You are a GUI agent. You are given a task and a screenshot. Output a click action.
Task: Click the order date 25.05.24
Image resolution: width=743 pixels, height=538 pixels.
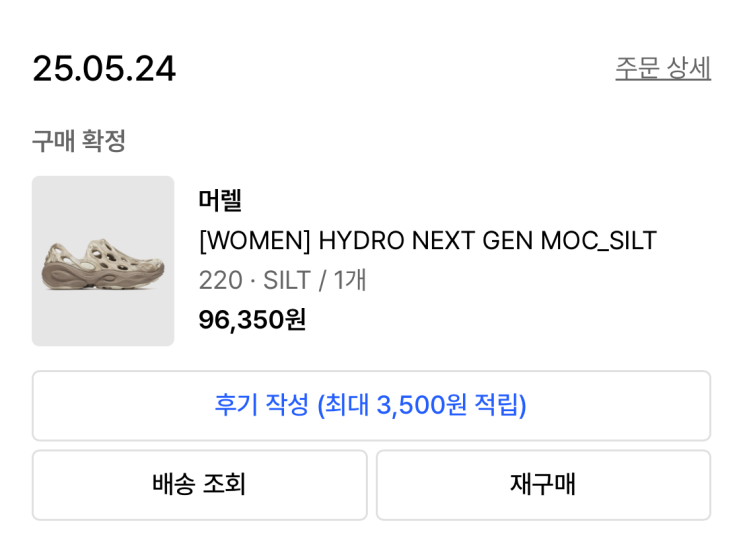[104, 68]
